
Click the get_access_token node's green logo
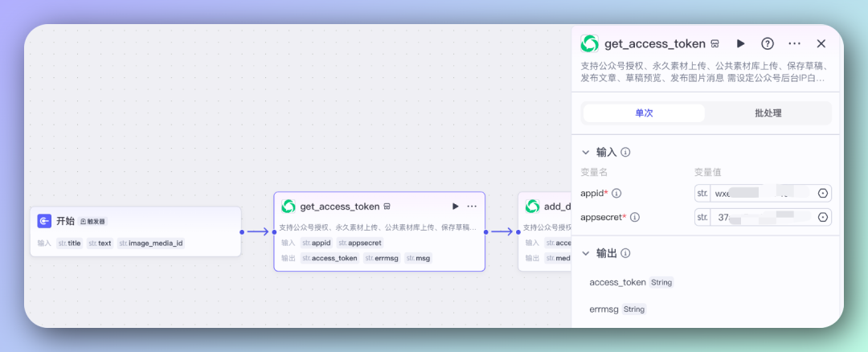288,207
